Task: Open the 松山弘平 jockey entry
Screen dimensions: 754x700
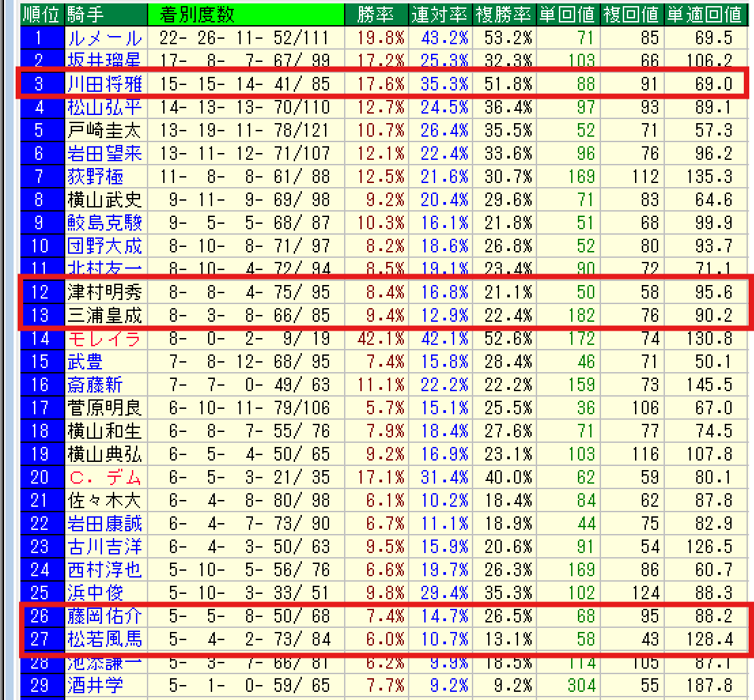Action: 104,107
